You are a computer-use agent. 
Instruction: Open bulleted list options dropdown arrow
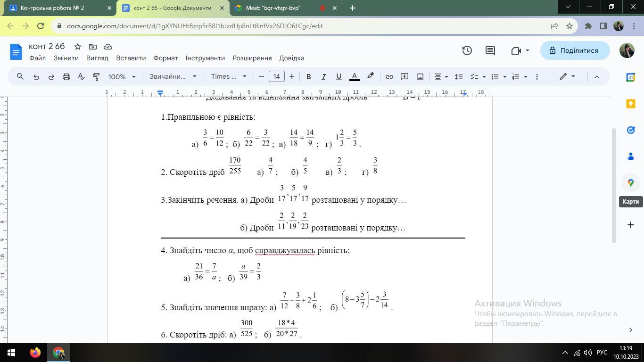click(505, 76)
